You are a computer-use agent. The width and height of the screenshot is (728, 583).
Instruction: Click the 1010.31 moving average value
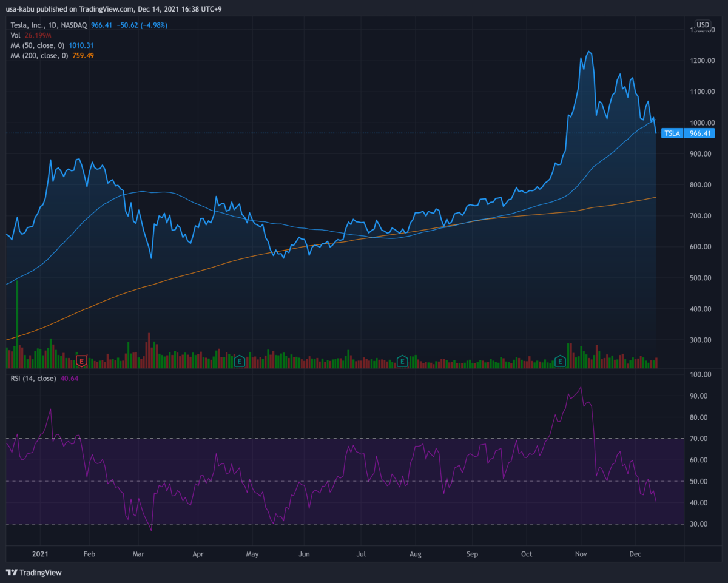(82, 45)
